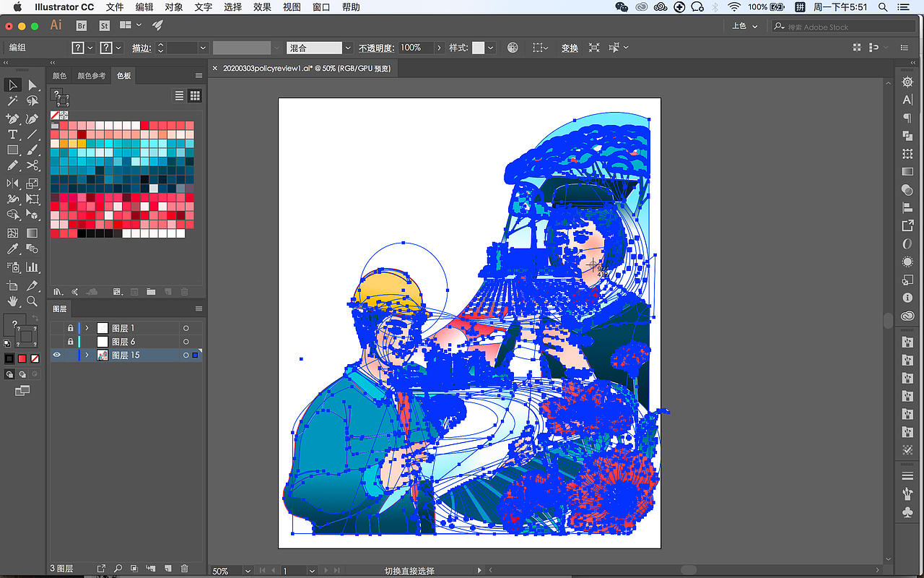
Task: Delete selected layer with Layers panel trash icon
Action: click(184, 569)
